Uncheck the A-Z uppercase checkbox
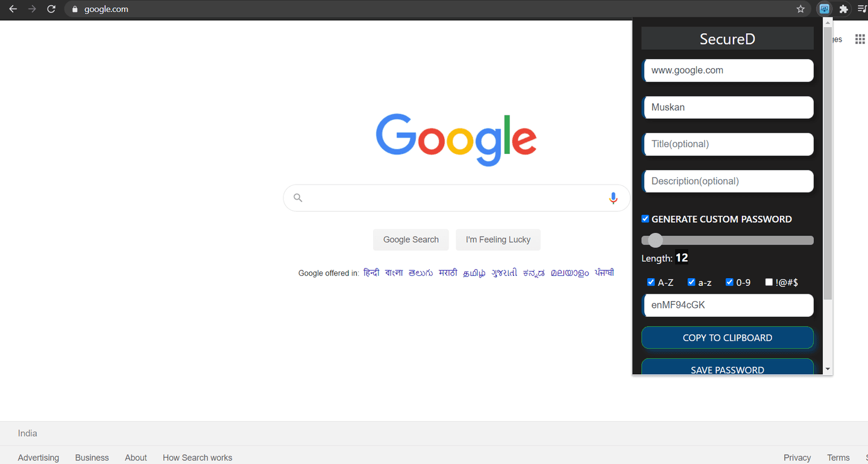 651,282
